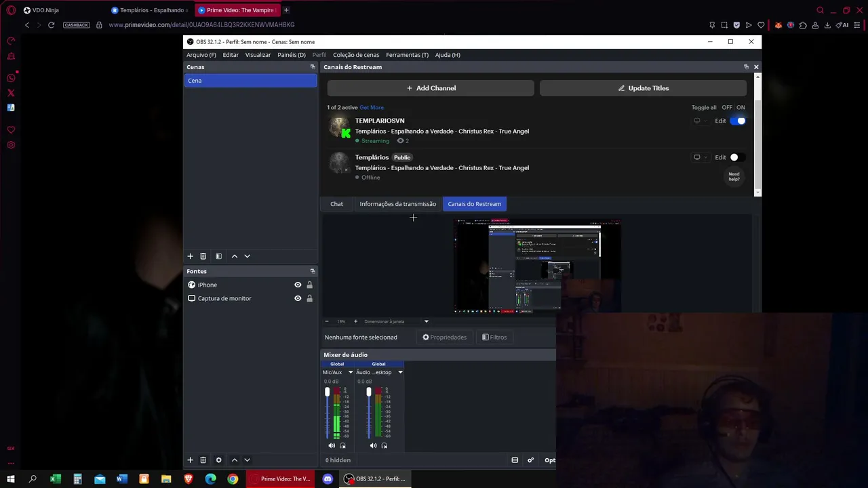
Task: Open the Editar menu
Action: [231, 55]
